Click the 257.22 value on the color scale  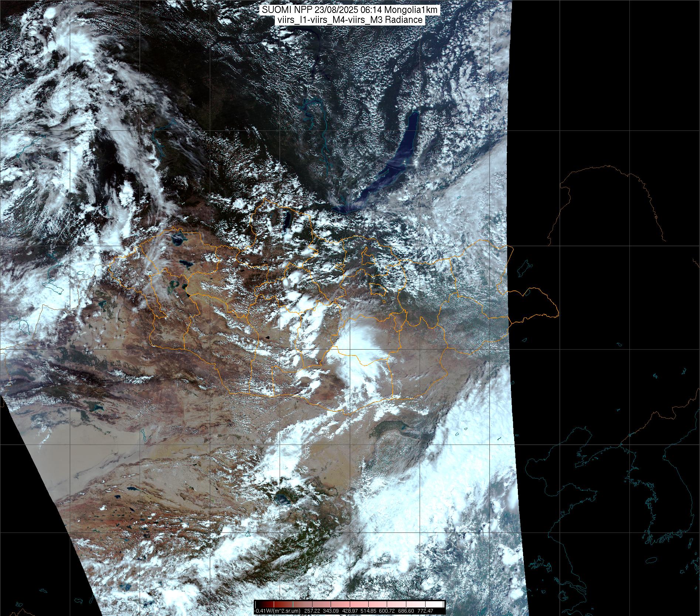(x=311, y=611)
